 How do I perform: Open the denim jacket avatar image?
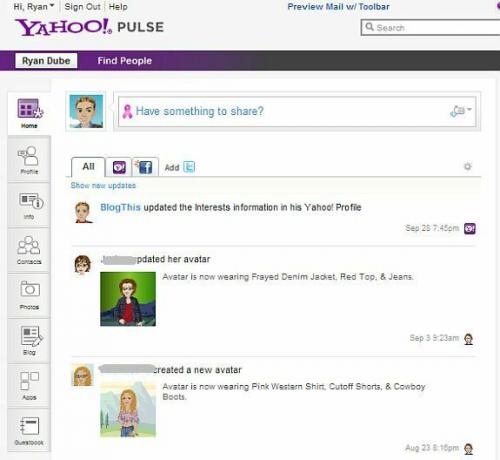point(128,299)
